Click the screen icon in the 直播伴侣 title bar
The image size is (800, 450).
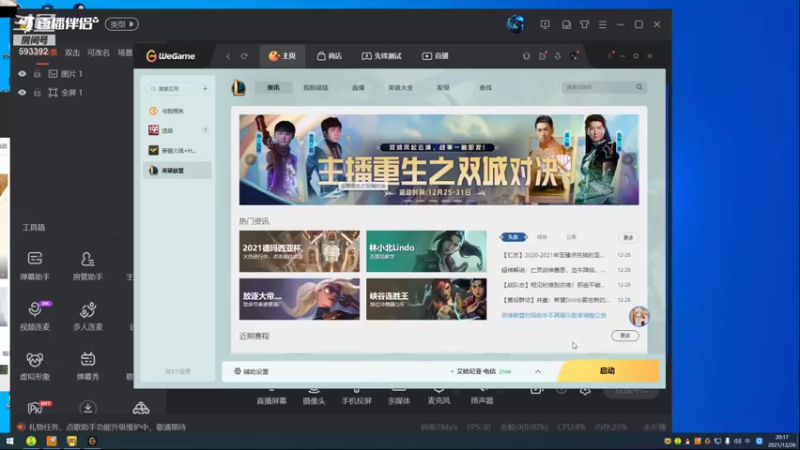[545, 24]
